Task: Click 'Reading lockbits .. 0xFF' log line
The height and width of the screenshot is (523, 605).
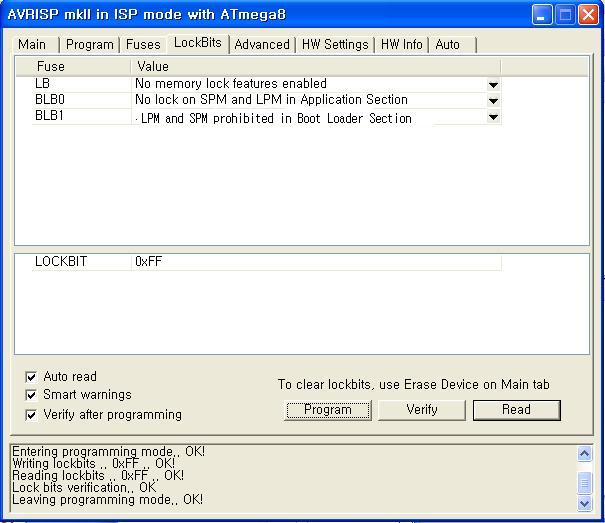Action: [x=98, y=475]
